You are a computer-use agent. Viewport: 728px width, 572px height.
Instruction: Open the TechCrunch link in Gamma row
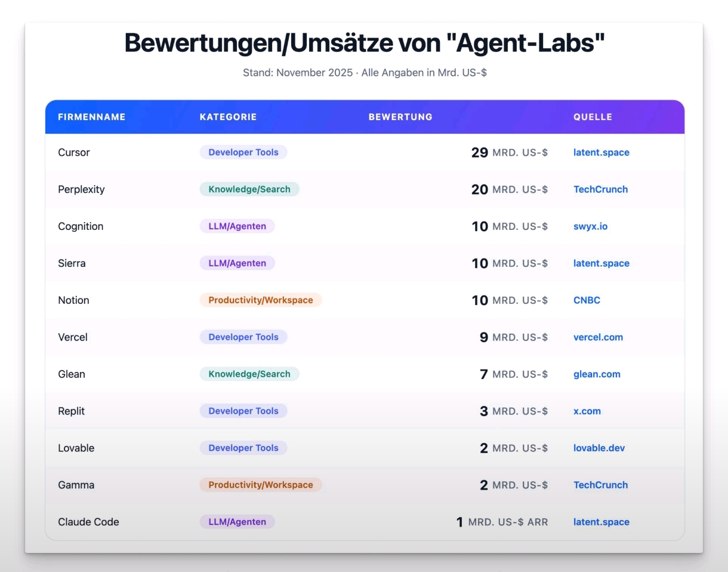(x=600, y=485)
